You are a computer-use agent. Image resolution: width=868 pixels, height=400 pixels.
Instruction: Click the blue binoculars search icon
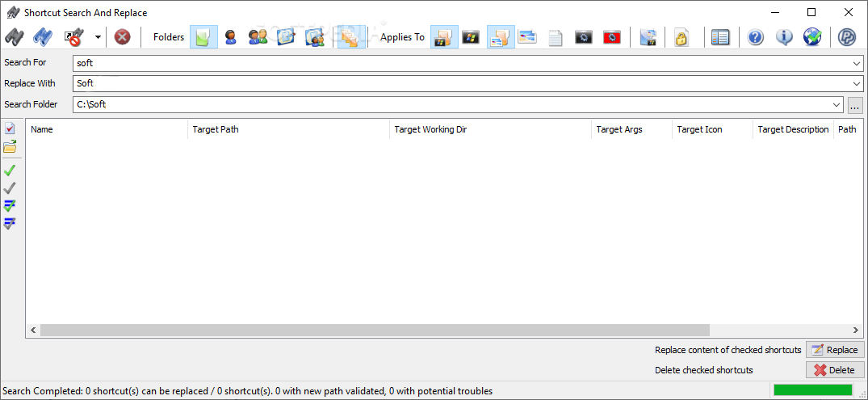coord(42,37)
